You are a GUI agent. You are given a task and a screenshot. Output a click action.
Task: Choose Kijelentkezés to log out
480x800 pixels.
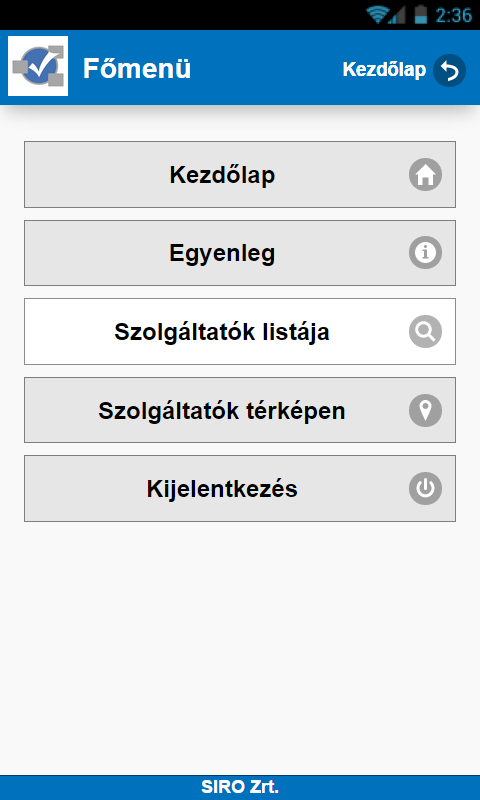tap(240, 489)
